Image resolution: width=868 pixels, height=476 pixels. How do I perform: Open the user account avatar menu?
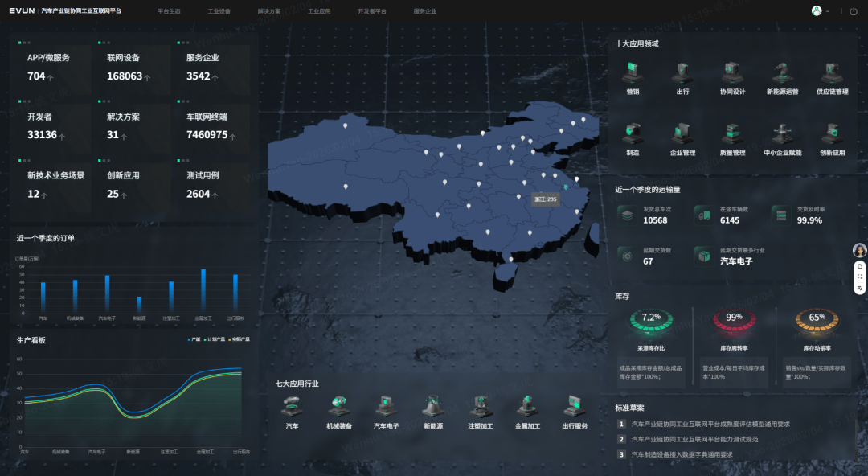pos(817,11)
